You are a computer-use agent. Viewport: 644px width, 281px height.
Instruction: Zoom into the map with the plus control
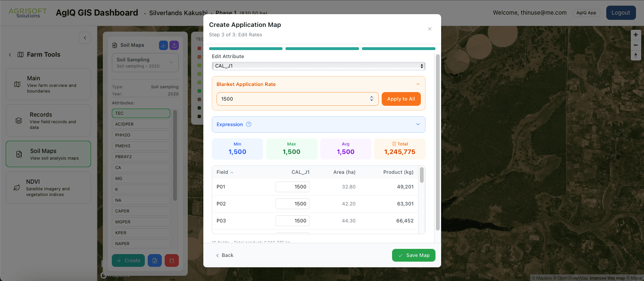[x=636, y=34]
